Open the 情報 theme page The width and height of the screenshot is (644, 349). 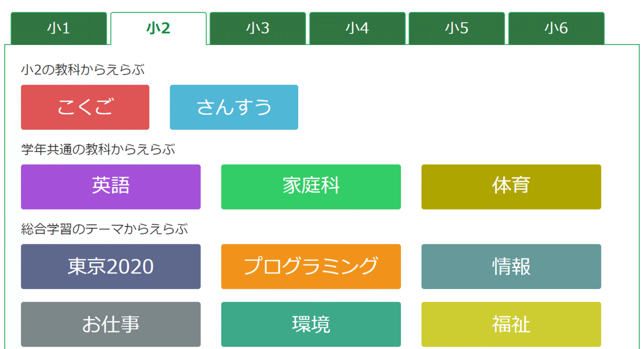click(x=511, y=266)
